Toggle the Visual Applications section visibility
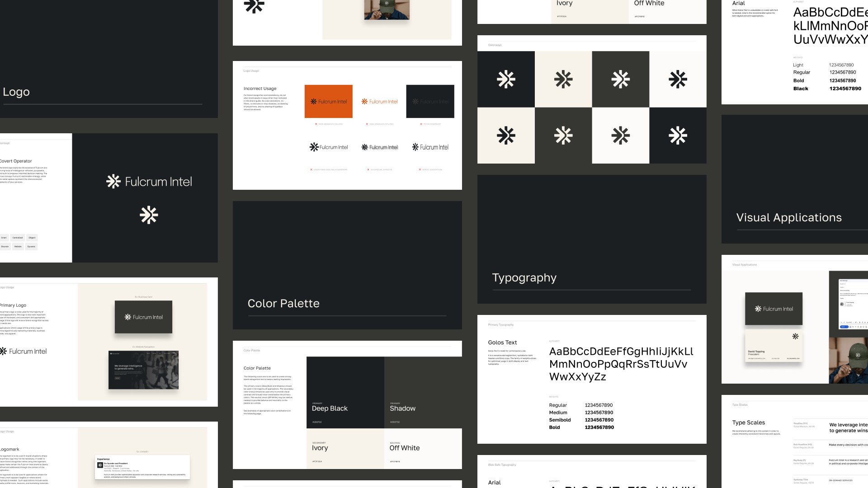868x488 pixels. (789, 216)
